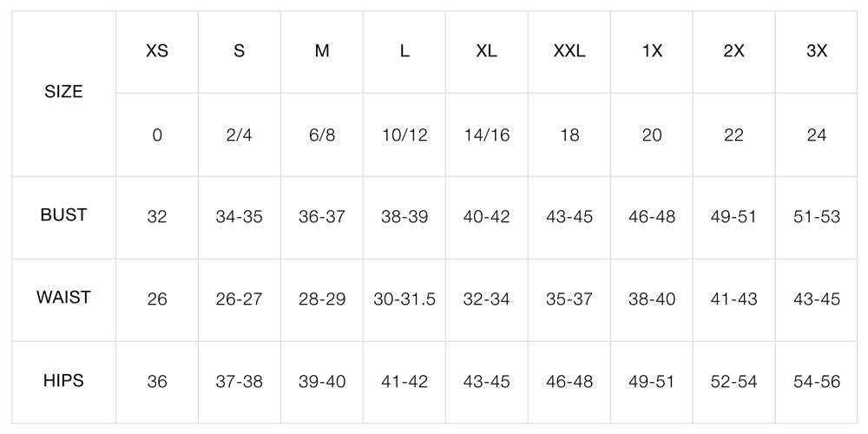Select hips measurement 43-45 cell
868x434 pixels.
(x=487, y=382)
